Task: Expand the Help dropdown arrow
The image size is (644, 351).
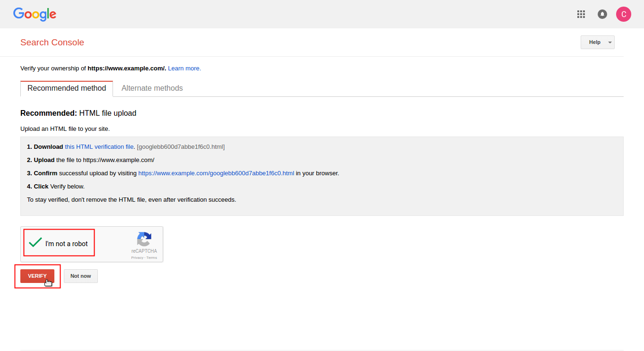Action: [x=610, y=43]
